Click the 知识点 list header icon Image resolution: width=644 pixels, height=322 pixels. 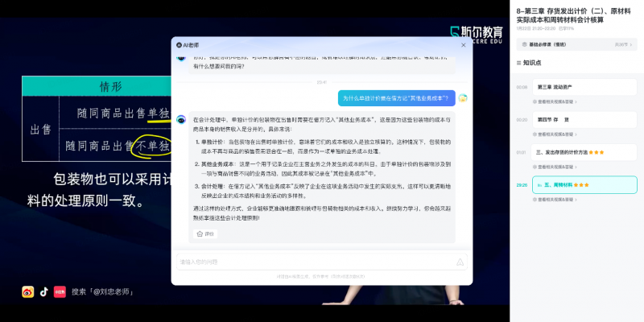(517, 62)
